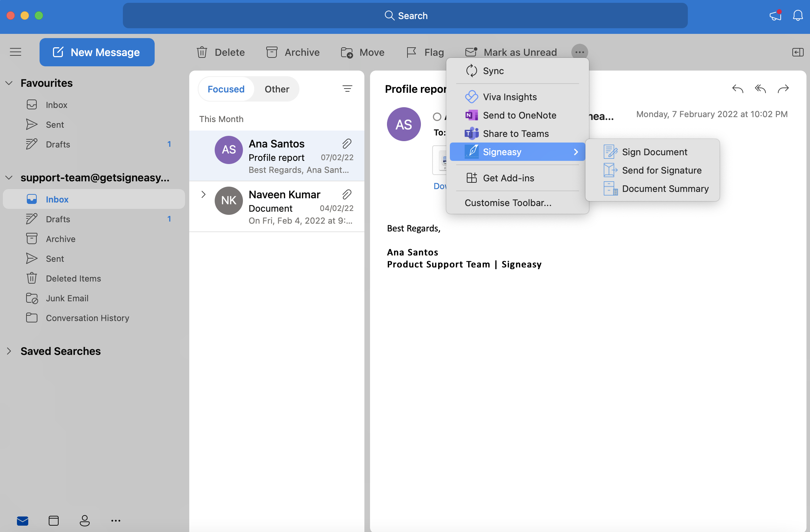Click Sync in the overflow menu

click(518, 71)
